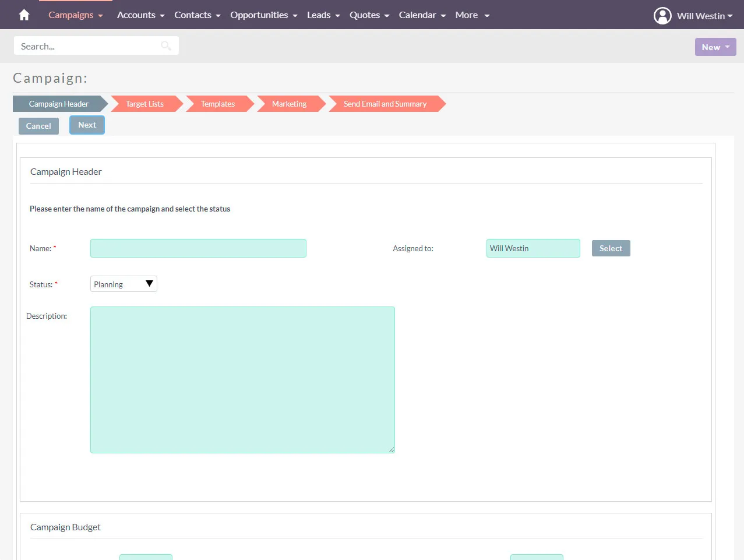Screen dimensions: 744x560
Task: Click Next to continue the wizard
Action: (87, 125)
